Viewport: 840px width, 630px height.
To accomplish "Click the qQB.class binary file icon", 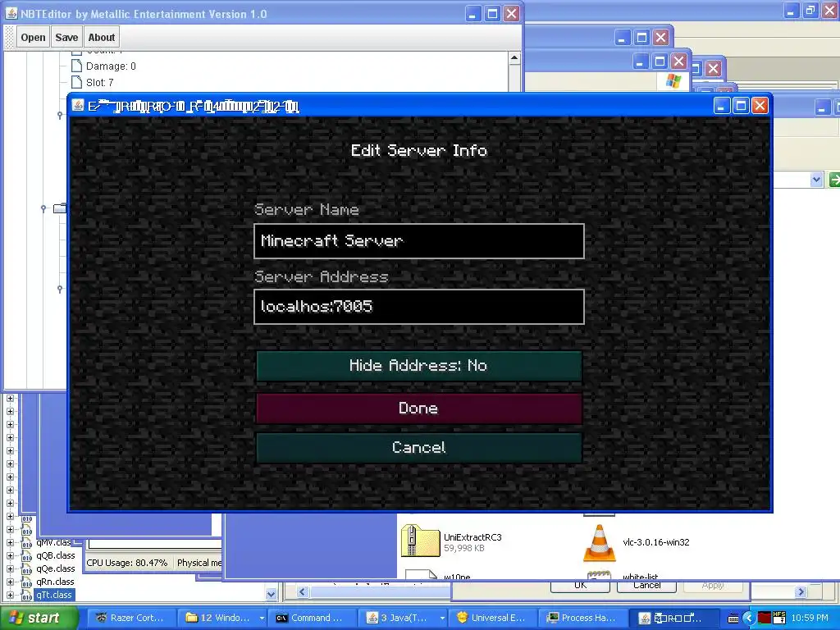I will tap(27, 556).
